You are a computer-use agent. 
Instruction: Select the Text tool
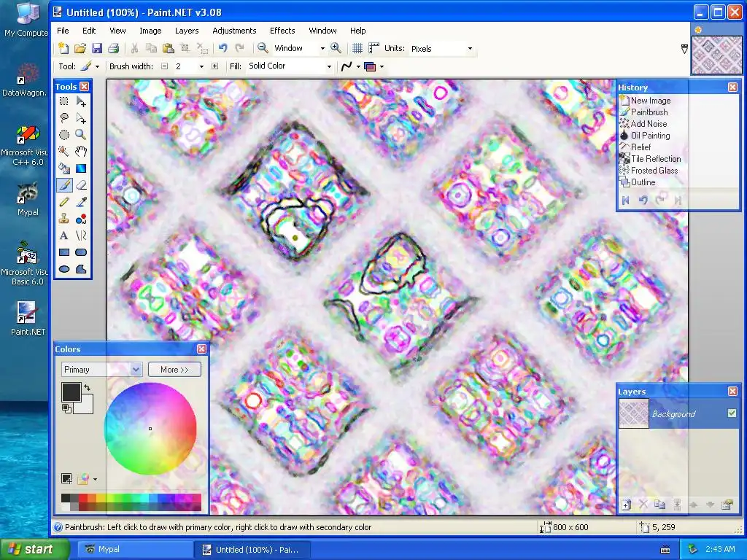(x=64, y=236)
